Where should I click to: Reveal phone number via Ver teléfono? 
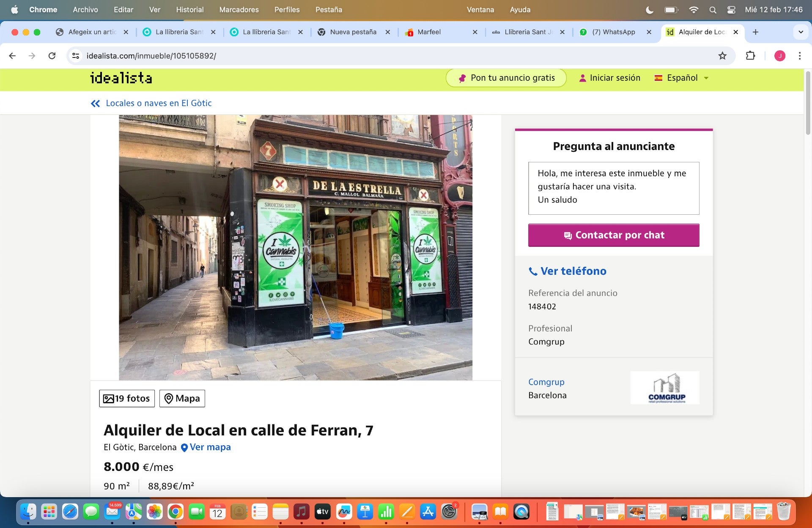pos(568,271)
